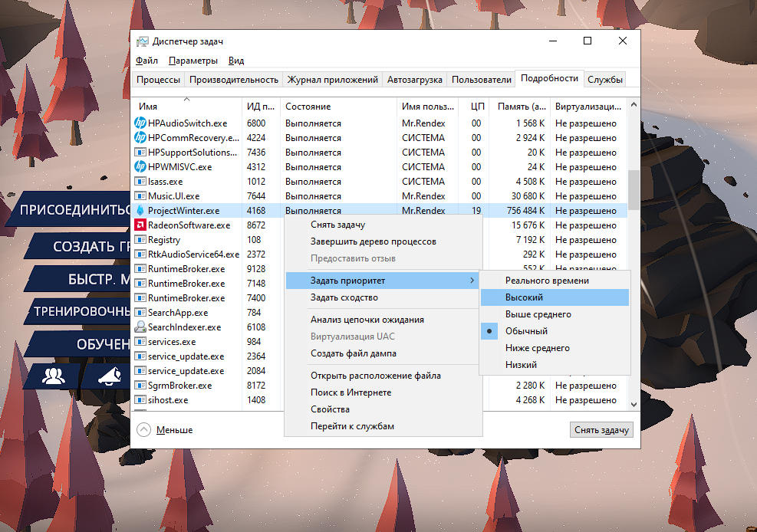The image size is (757, 532).
Task: Sort by the Имя пользователя column header
Action: (428, 106)
